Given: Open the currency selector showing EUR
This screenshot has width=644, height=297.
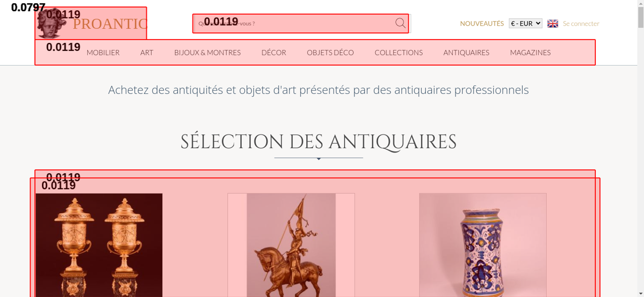Looking at the screenshot, I should [x=526, y=23].
